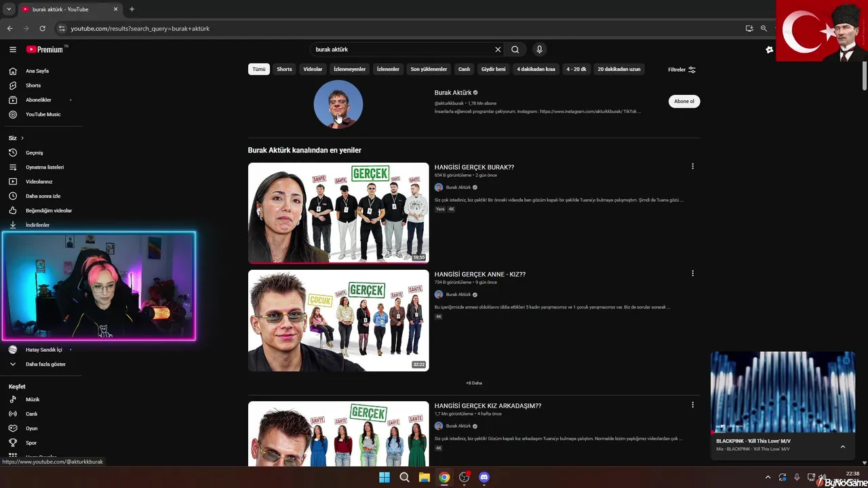Open Hatay Sandık İçi subscription
Viewport: 868px width, 488px height.
click(43, 350)
